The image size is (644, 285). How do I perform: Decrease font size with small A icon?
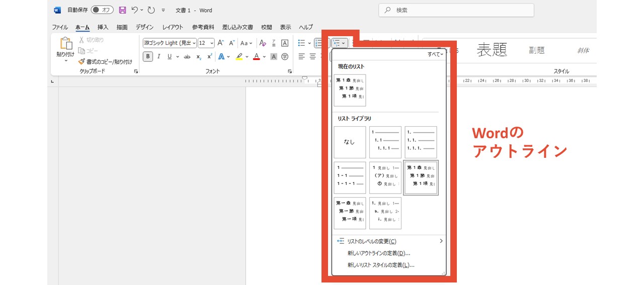(232, 43)
